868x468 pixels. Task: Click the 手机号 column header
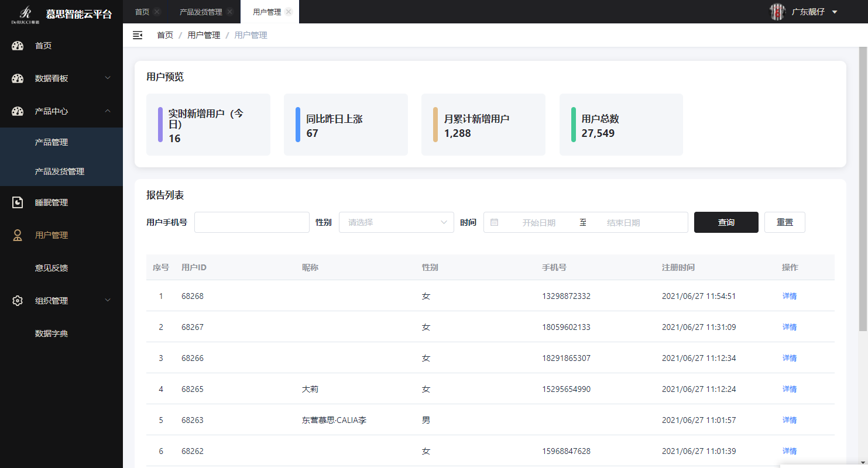(x=554, y=267)
